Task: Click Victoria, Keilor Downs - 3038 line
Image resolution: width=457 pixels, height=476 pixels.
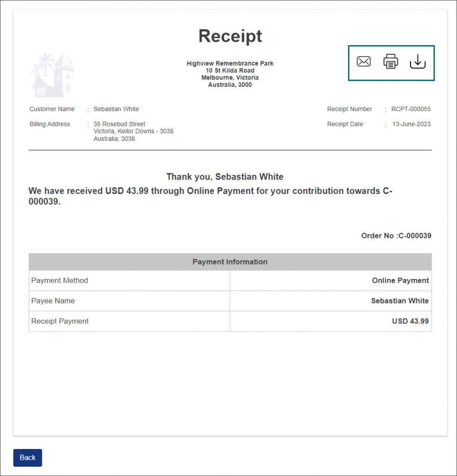Action: [x=133, y=131]
